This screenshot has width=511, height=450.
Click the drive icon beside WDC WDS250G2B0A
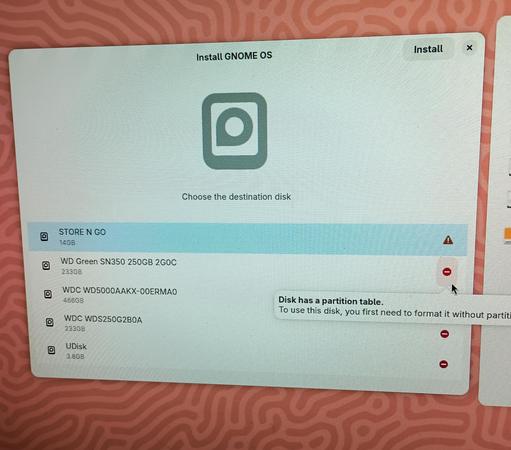[50, 322]
